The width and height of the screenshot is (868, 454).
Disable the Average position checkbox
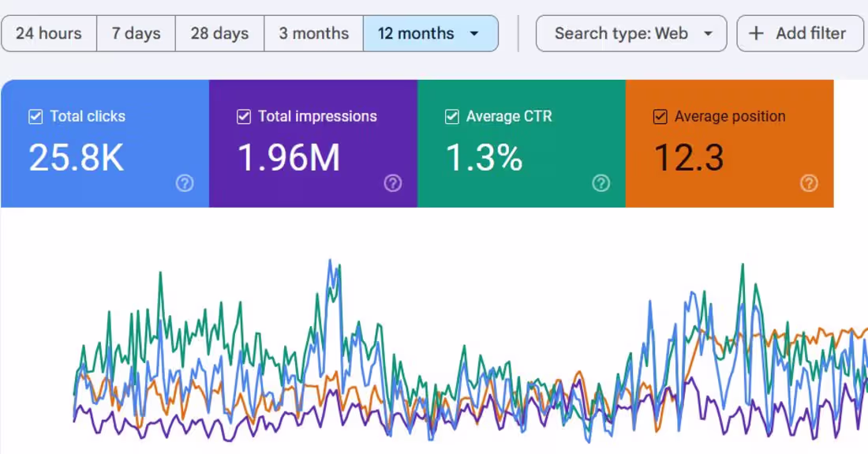pos(660,117)
